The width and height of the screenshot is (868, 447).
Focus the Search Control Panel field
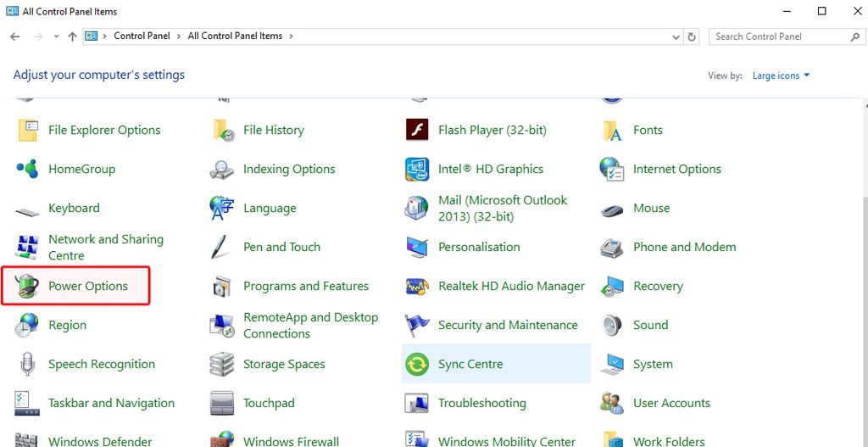(786, 36)
